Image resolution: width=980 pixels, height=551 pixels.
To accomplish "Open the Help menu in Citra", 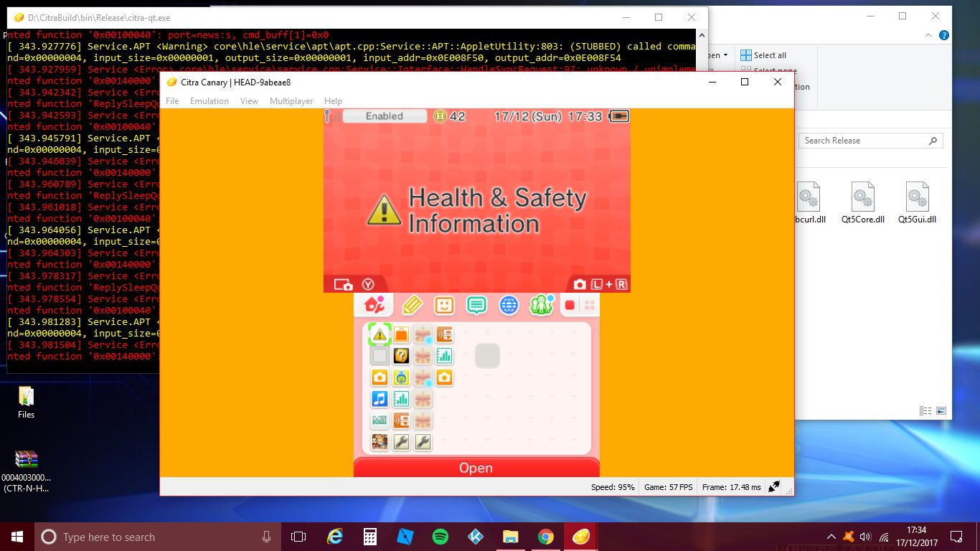I will [x=333, y=101].
